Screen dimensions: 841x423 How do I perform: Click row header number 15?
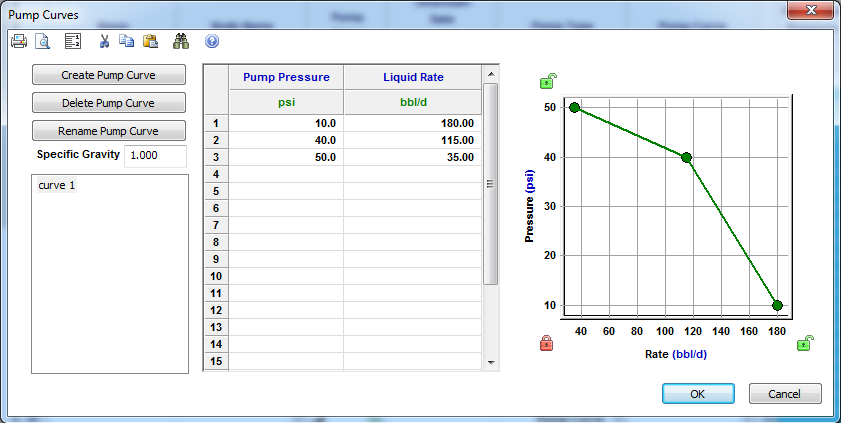click(x=216, y=361)
